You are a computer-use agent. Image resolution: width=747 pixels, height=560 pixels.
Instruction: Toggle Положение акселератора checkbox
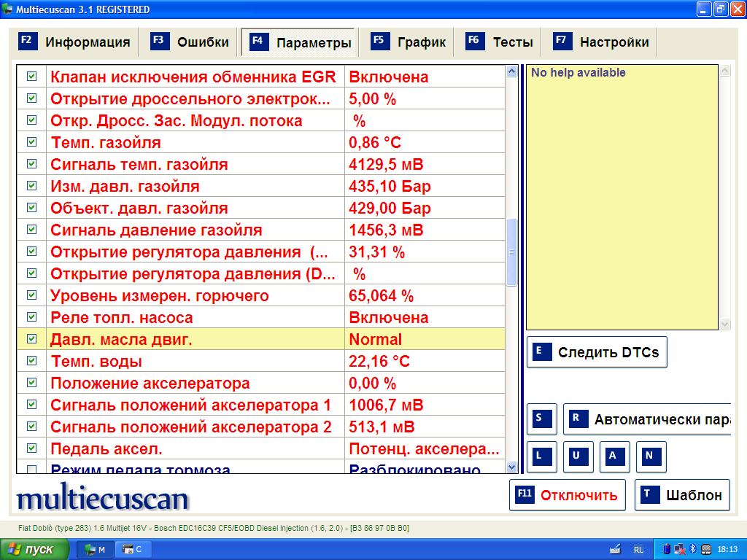click(32, 383)
